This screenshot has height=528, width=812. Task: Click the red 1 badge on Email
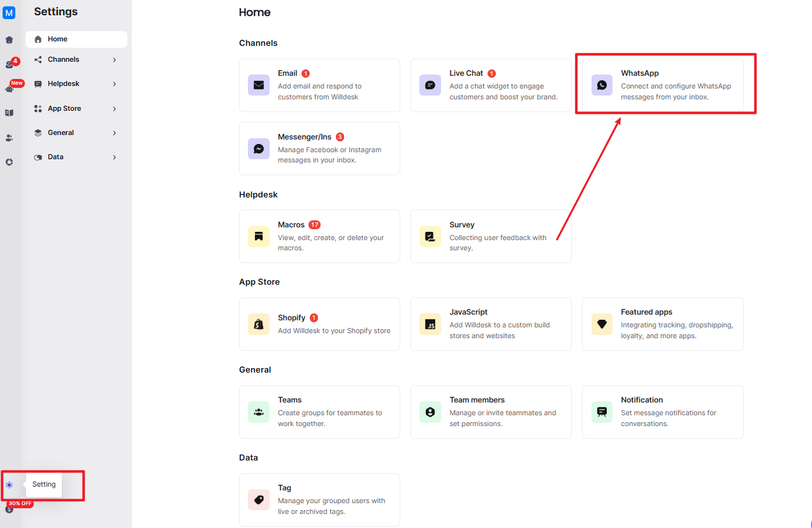[306, 73]
